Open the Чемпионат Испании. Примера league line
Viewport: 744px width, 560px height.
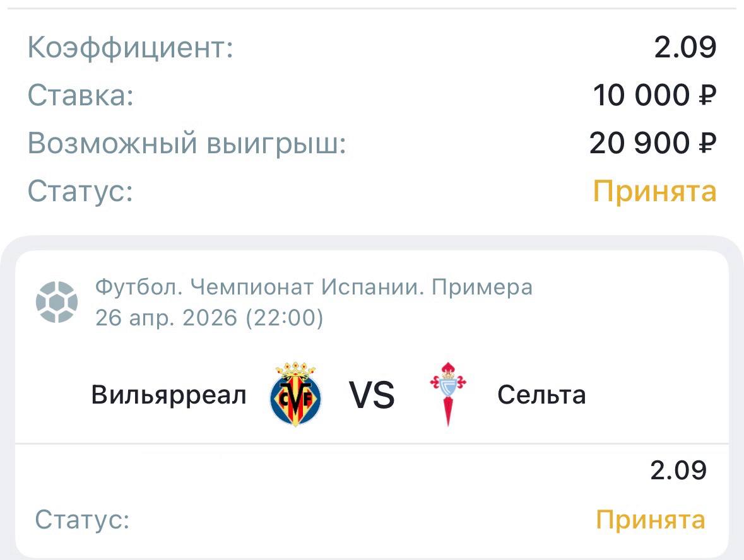[314, 288]
